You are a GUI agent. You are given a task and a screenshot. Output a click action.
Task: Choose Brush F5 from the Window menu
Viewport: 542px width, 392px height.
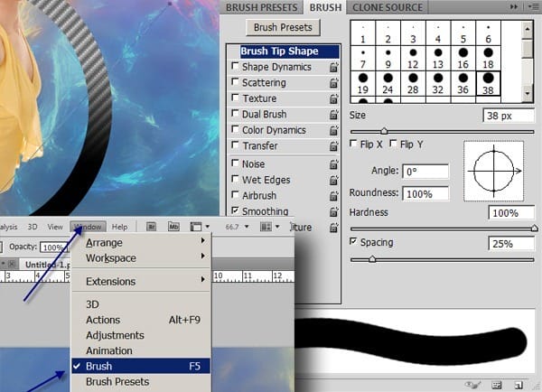141,366
